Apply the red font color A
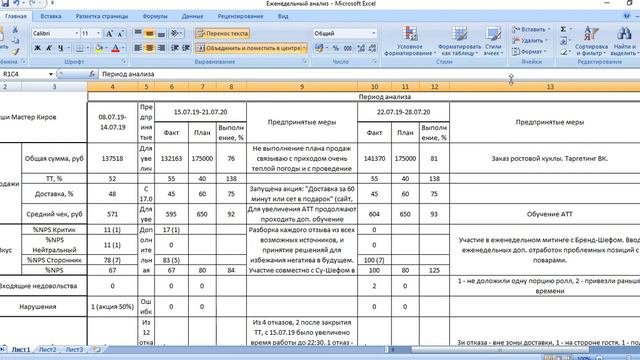The width and height of the screenshot is (640, 360). click(x=116, y=48)
